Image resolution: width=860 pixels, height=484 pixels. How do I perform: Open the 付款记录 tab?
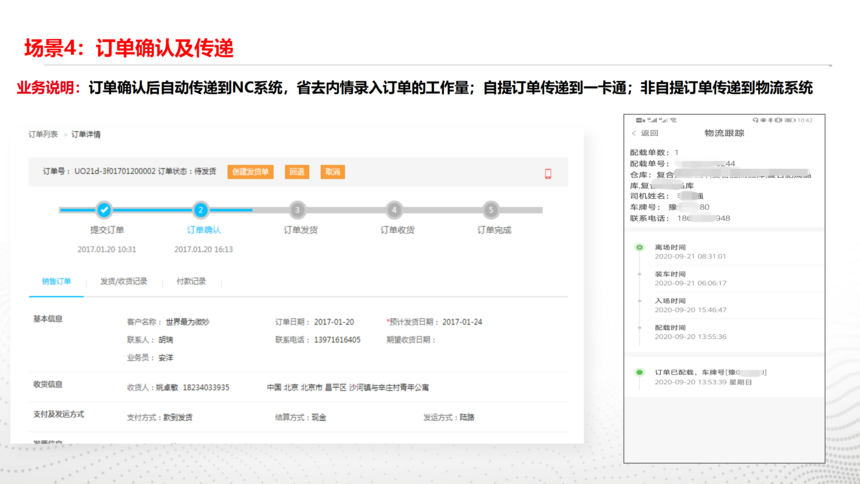coord(190,282)
